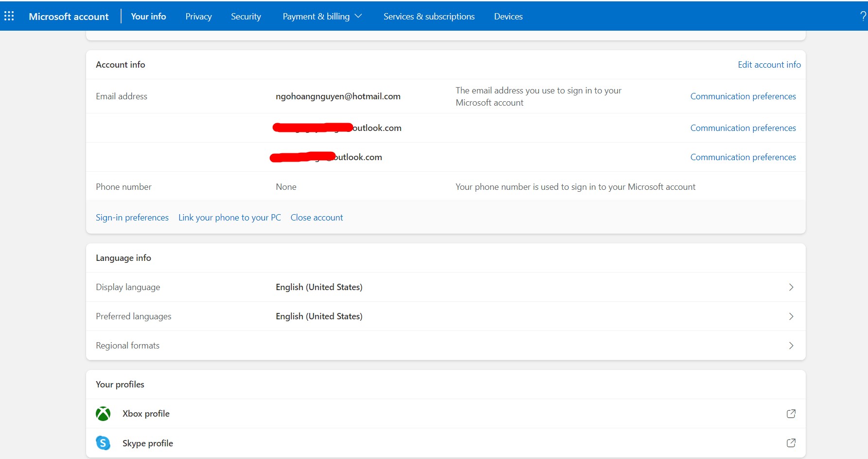Click Microsoft account home title
Image resolution: width=868 pixels, height=459 pixels.
click(x=69, y=16)
